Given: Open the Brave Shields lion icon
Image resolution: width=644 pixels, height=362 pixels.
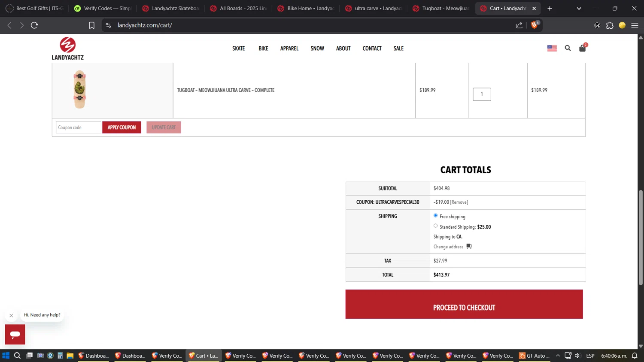Looking at the screenshot, I should [x=535, y=25].
